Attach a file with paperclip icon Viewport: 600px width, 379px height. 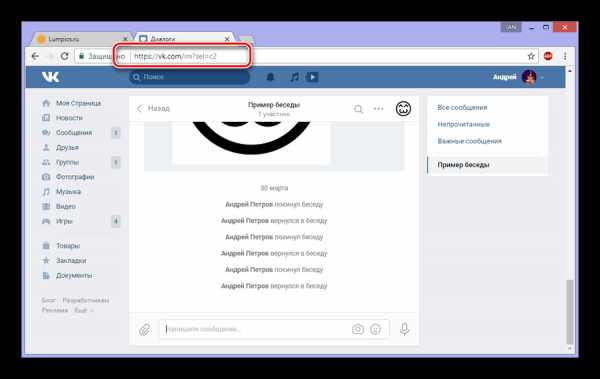[x=145, y=329]
